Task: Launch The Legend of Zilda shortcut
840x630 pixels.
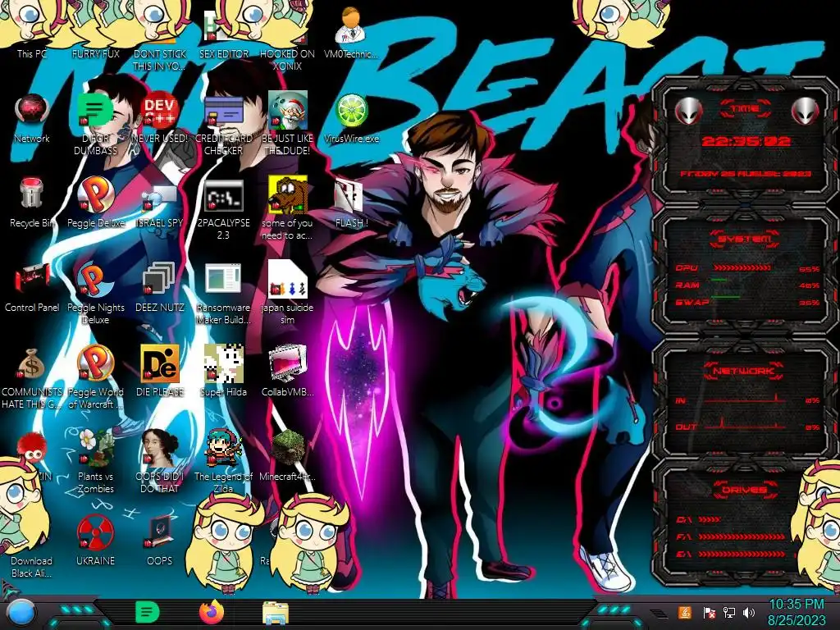Action: (223, 461)
